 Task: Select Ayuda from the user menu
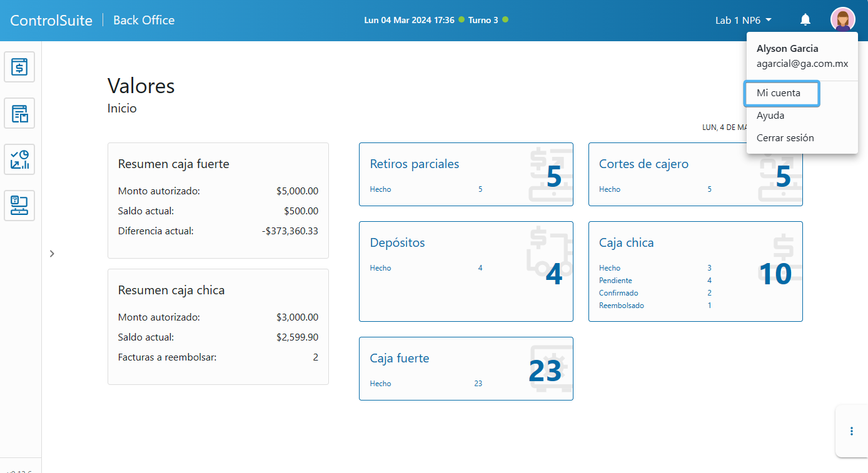(x=770, y=116)
